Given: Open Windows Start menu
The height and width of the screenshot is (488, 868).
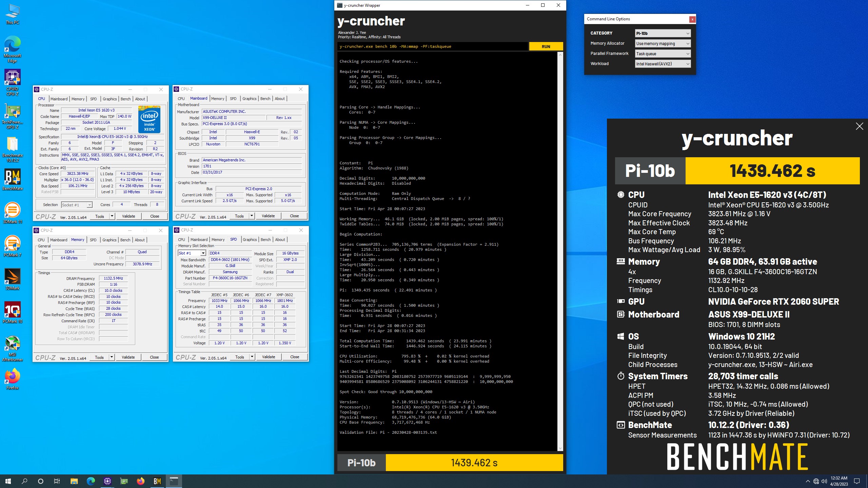Looking at the screenshot, I should 8,481.
